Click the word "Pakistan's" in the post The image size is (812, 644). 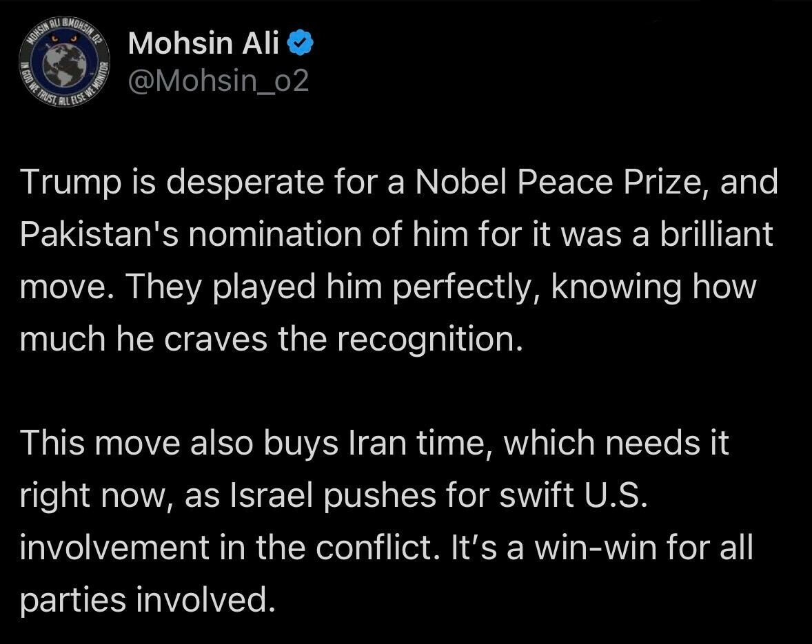(99, 233)
